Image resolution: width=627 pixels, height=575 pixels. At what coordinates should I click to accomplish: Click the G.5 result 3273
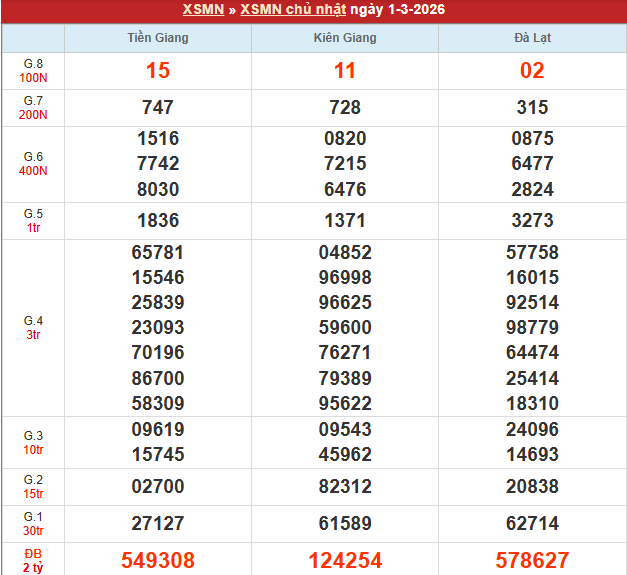tap(532, 221)
